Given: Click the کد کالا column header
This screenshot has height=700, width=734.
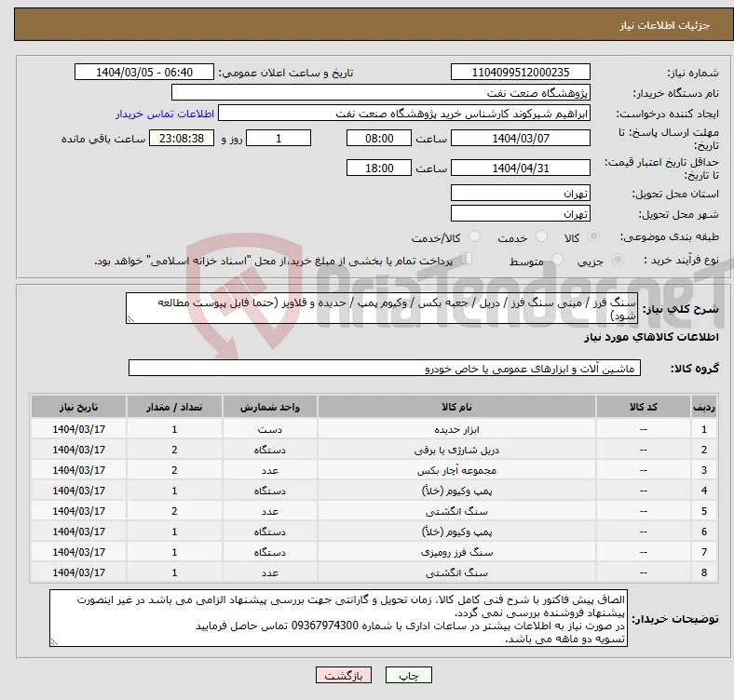Looking at the screenshot, I should click(644, 407).
